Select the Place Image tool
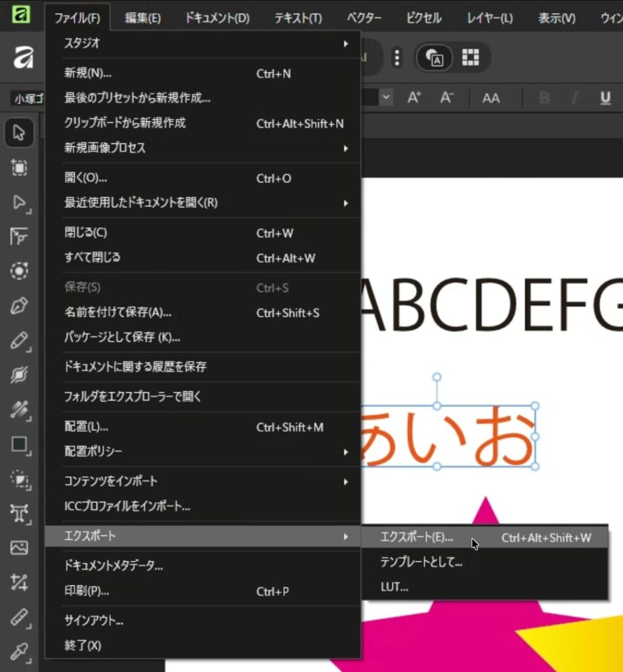 [x=19, y=547]
